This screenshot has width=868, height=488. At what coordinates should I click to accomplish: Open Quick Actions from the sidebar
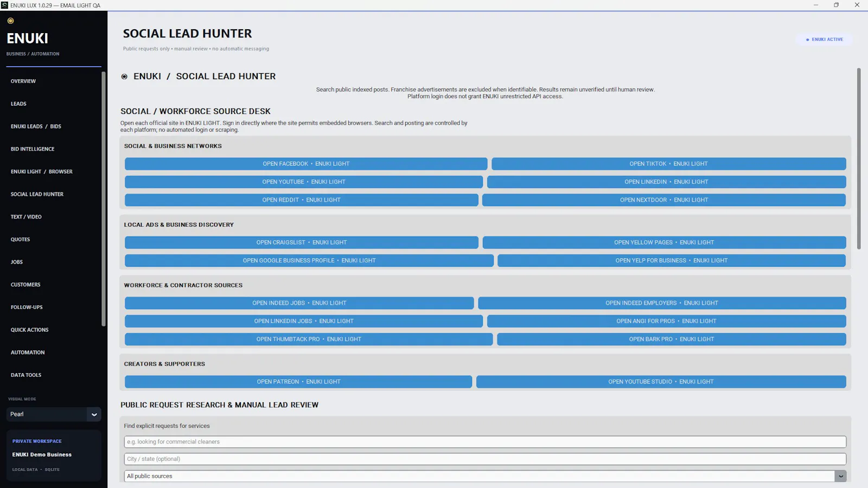(x=30, y=330)
